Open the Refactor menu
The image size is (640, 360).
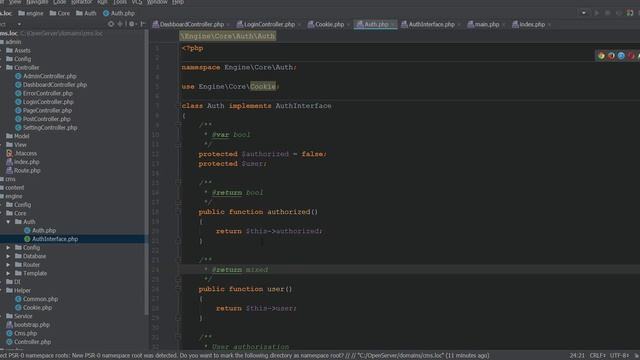tap(81, 2)
